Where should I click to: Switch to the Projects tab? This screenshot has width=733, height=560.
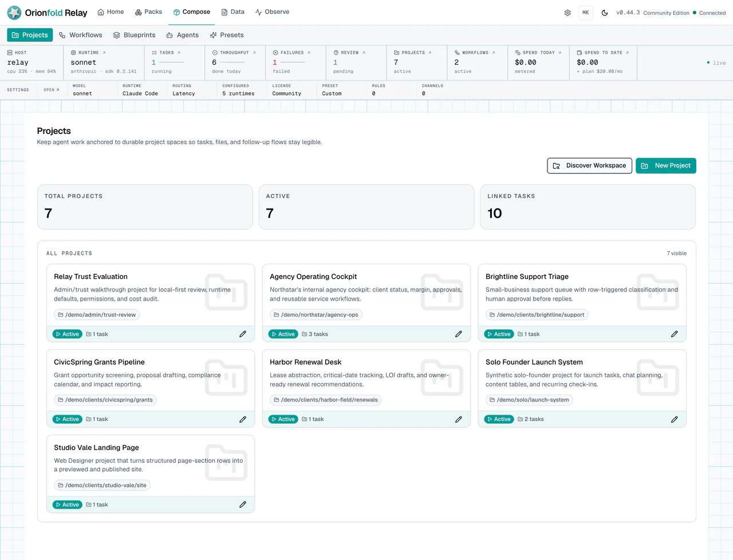click(30, 35)
